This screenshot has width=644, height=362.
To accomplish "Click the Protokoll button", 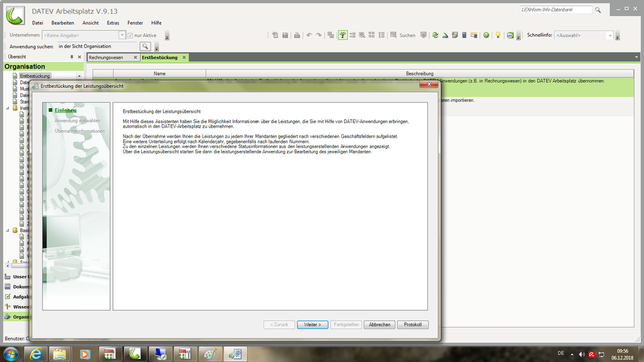I will pyautogui.click(x=413, y=325).
